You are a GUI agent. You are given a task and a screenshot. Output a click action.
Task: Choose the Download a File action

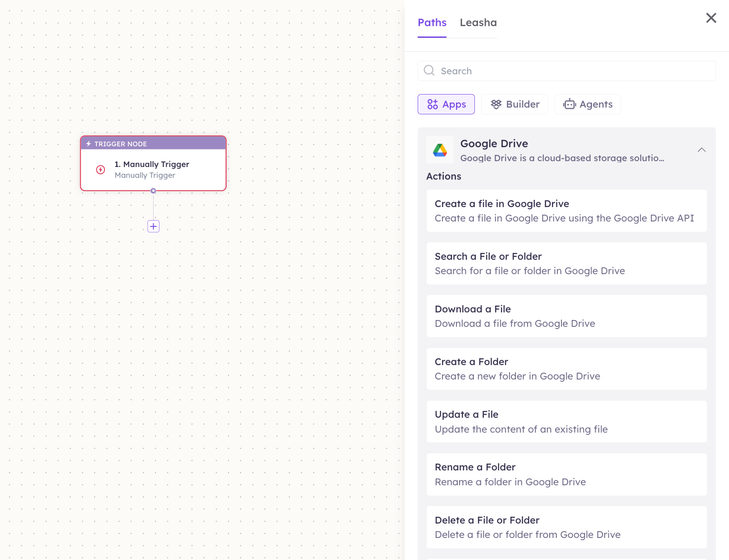click(566, 316)
